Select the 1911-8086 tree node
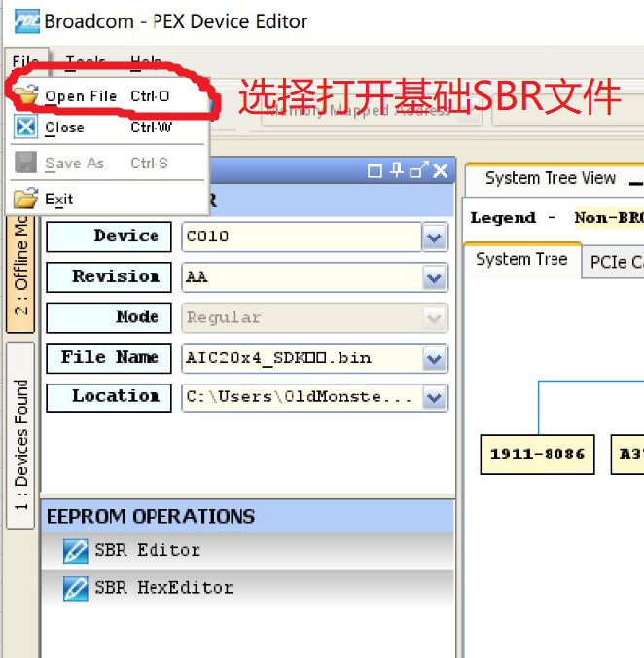Image resolution: width=644 pixels, height=658 pixels. pyautogui.click(x=537, y=455)
